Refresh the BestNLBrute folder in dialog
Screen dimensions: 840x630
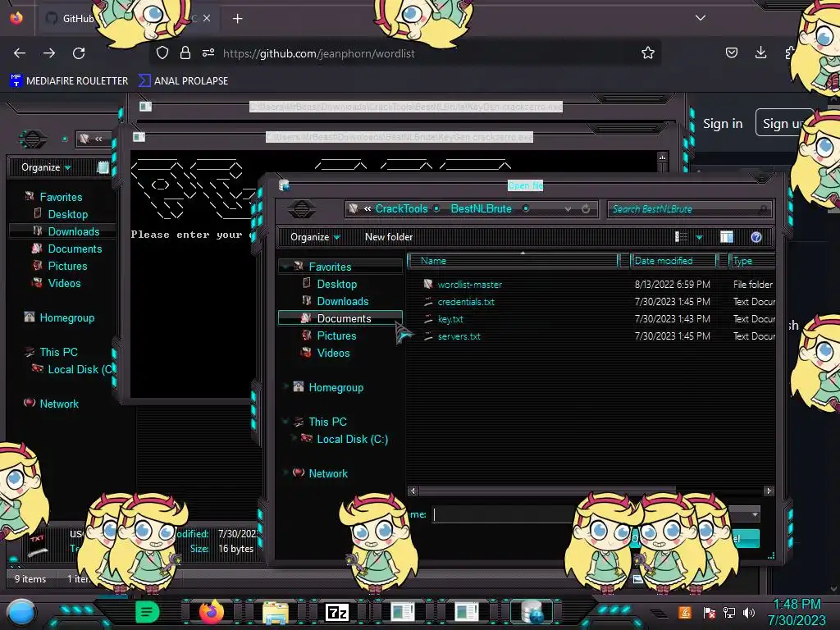coord(586,209)
